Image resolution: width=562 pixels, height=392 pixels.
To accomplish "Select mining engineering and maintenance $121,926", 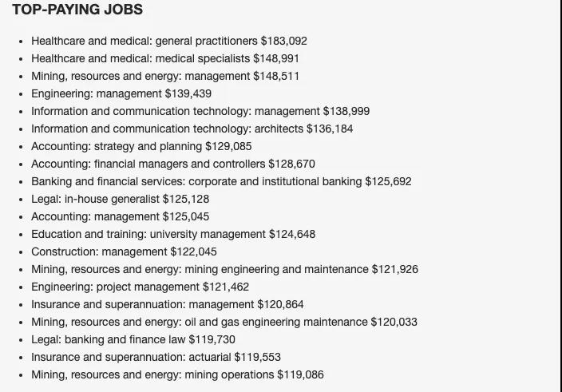I will pos(224,269).
